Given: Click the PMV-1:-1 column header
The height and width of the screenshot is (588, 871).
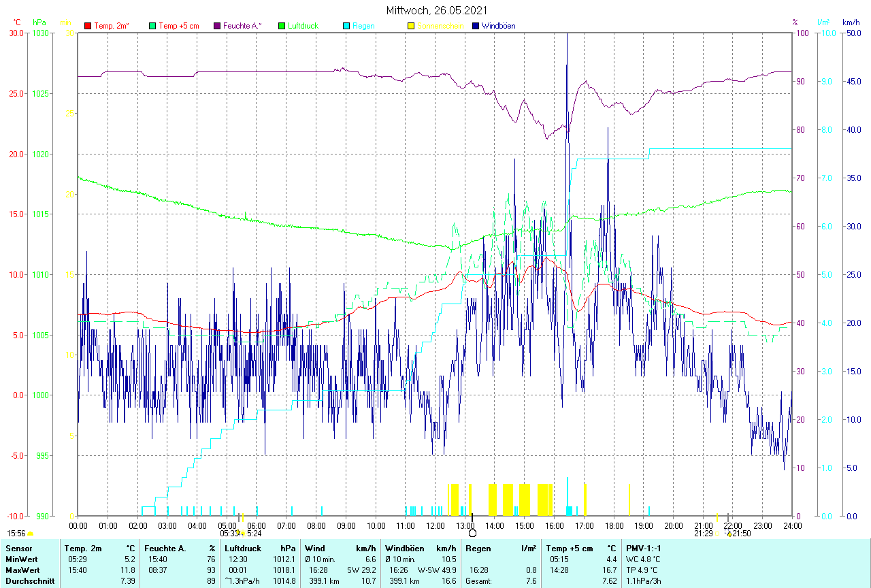Looking at the screenshot, I should pos(643,548).
